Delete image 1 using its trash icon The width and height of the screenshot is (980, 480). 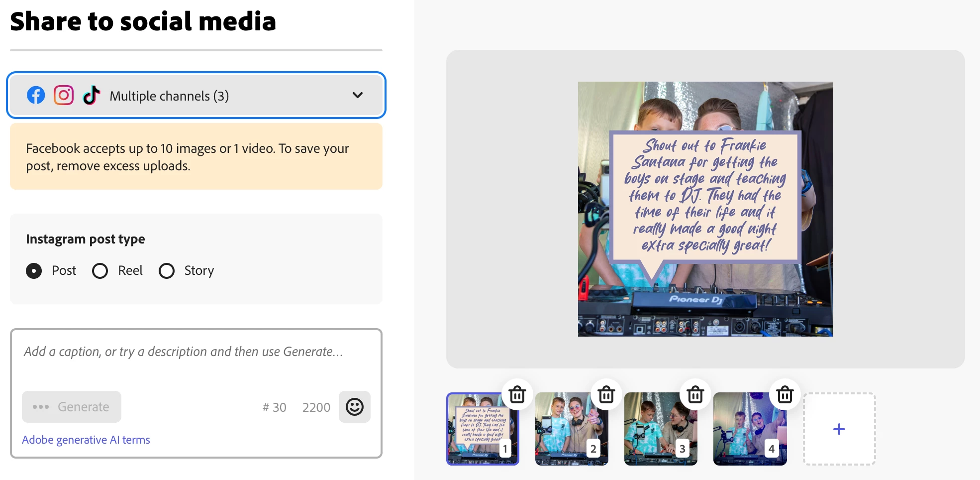pos(517,394)
